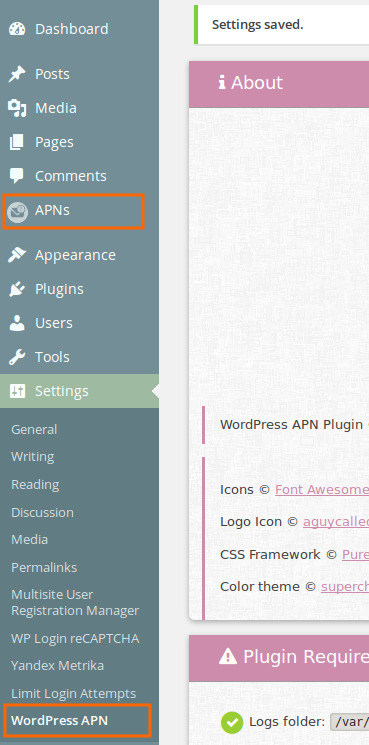Click the Media library icon
Image resolution: width=369 pixels, height=745 pixels.
click(17, 108)
